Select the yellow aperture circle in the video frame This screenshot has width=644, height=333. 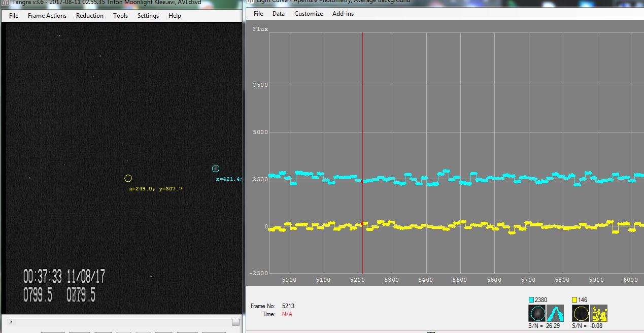tap(128, 178)
